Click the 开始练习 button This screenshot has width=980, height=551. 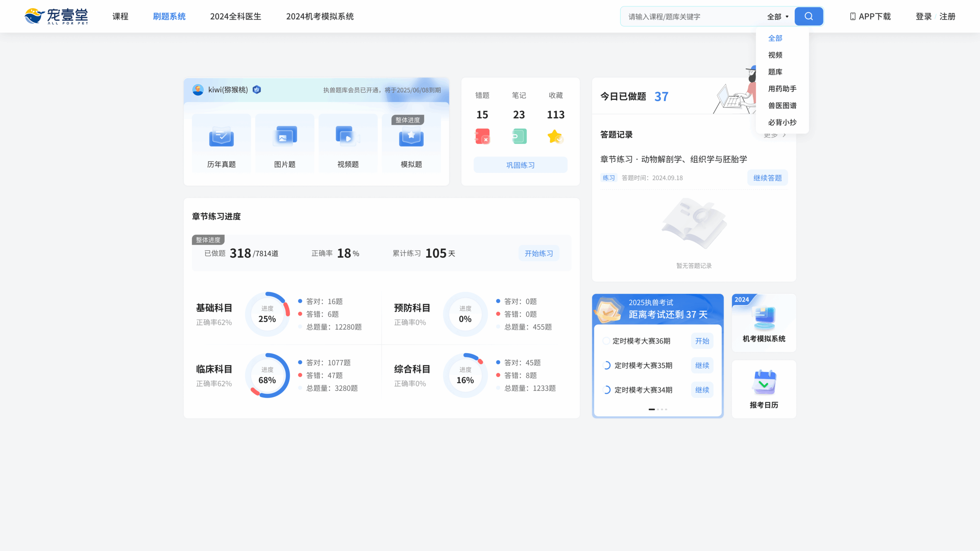pos(539,253)
